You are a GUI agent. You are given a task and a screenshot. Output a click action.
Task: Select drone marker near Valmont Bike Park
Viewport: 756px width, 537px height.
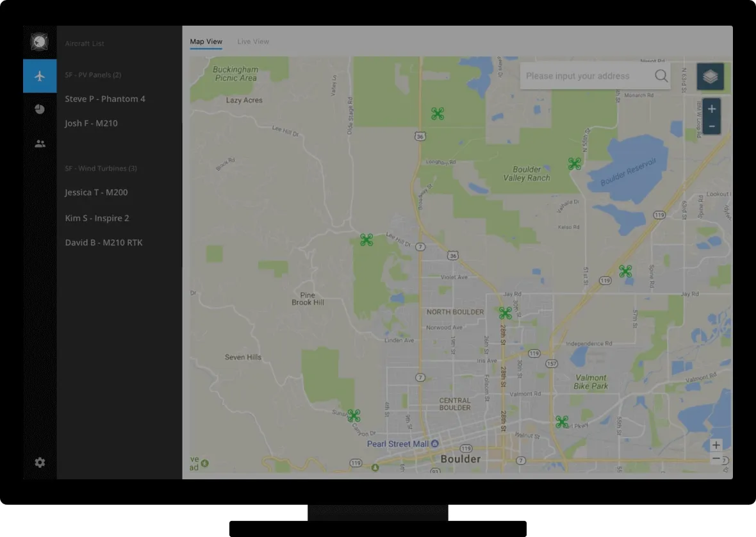pyautogui.click(x=562, y=422)
